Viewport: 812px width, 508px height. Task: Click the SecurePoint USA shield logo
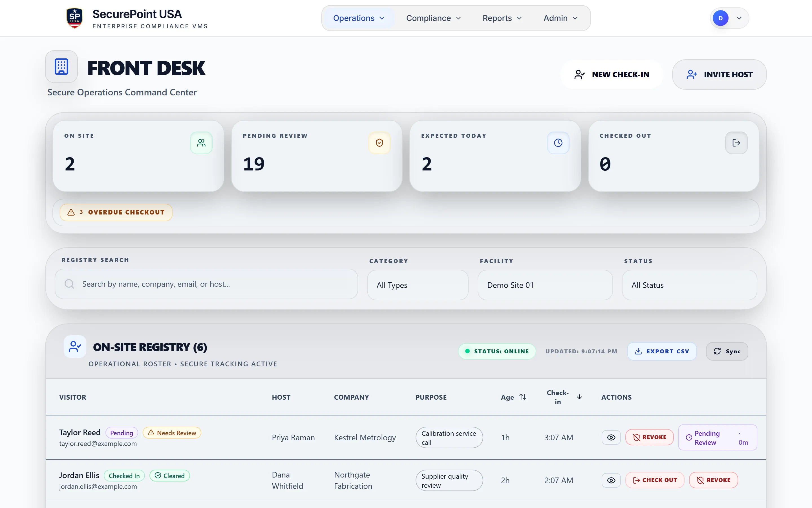(74, 18)
